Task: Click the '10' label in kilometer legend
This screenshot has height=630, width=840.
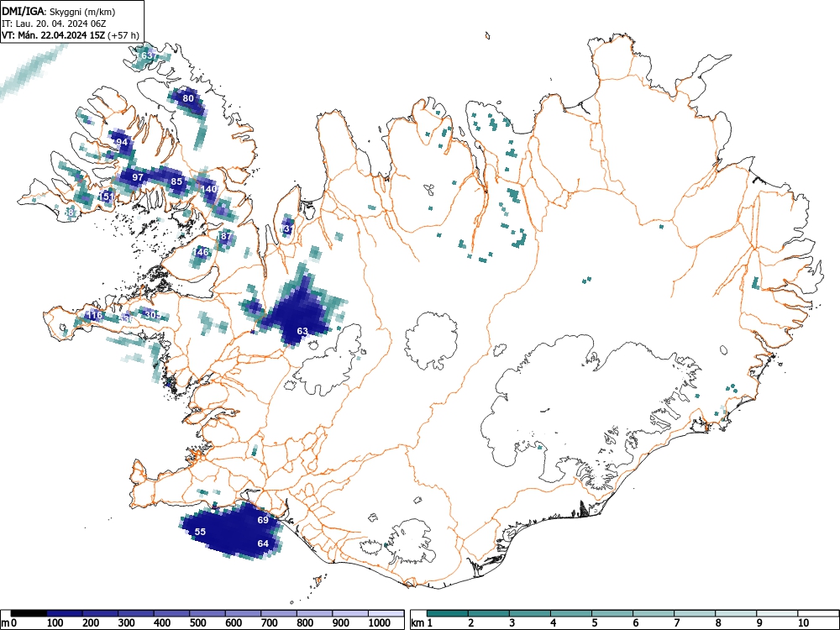Action: 803,622
